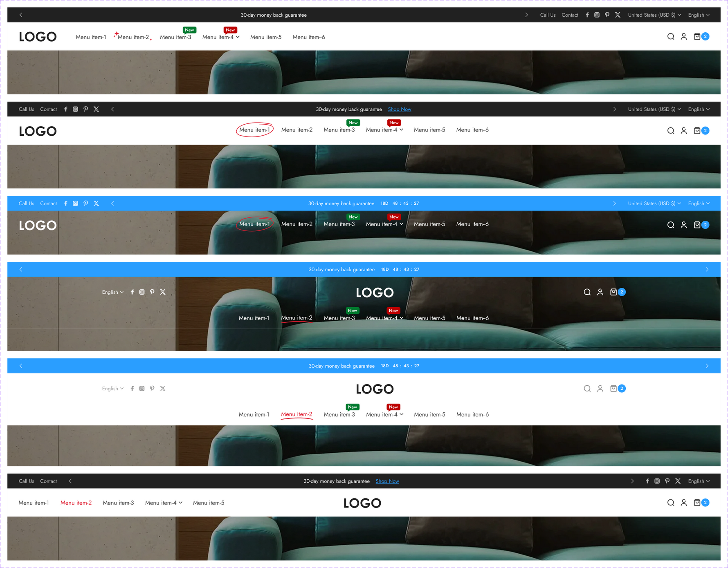Select underlined white Menu item-2 over sofa image

pos(297,318)
